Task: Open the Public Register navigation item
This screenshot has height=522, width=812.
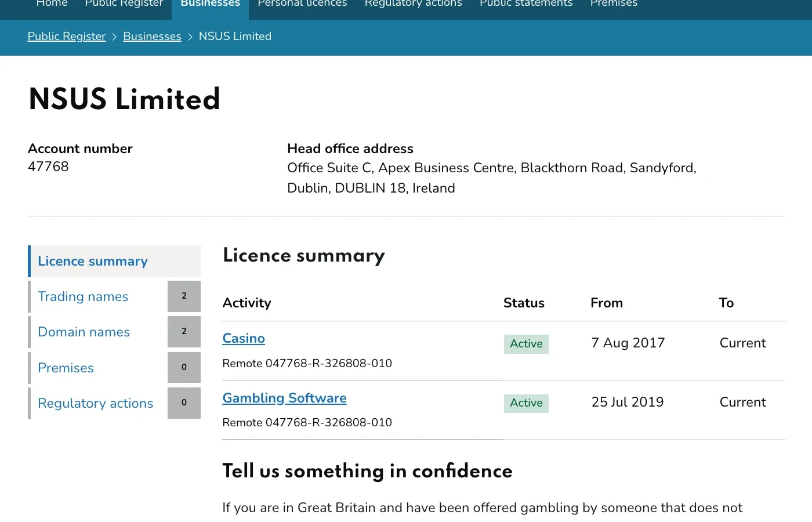Action: [124, 3]
